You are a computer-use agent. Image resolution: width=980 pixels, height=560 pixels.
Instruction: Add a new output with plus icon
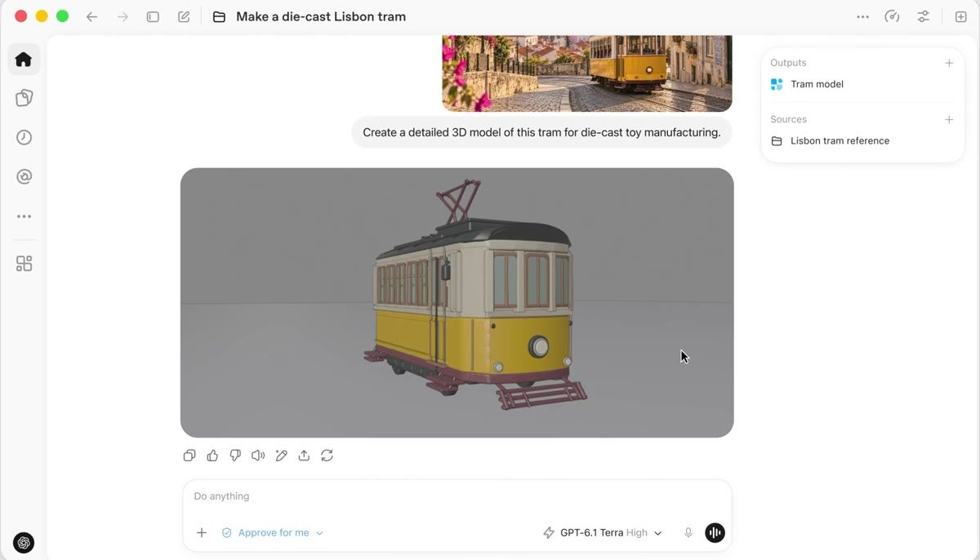tap(949, 63)
